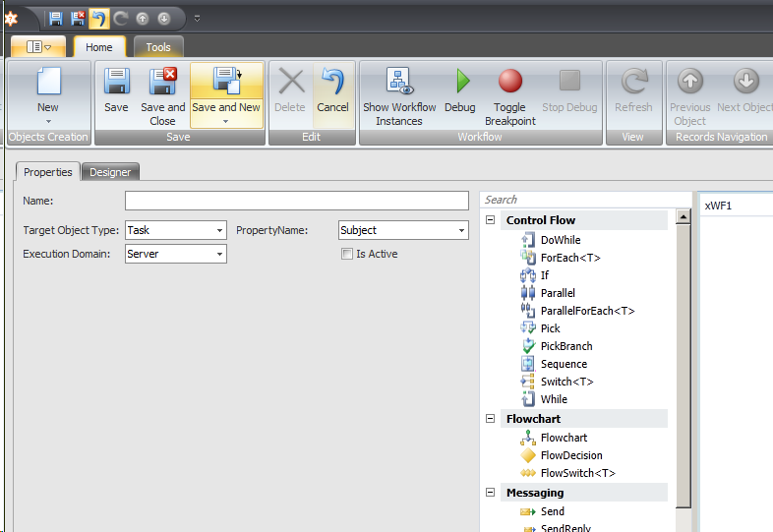The height and width of the screenshot is (532, 773).
Task: Click the Save and Close icon
Action: pyautogui.click(x=162, y=83)
